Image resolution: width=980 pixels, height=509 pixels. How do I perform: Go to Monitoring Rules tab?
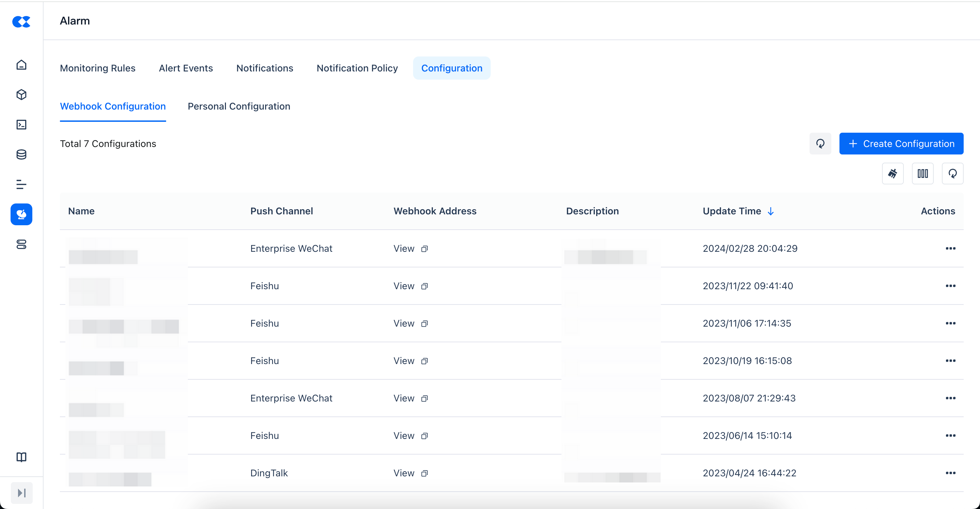[97, 68]
